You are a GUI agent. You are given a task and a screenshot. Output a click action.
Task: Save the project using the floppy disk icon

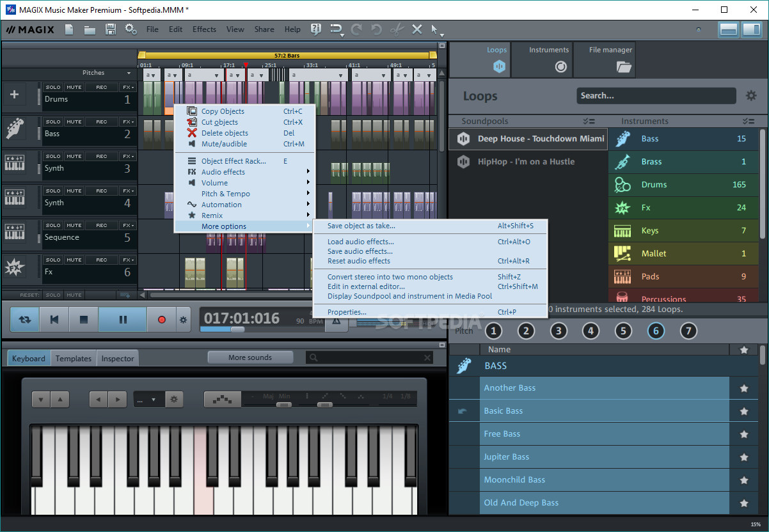click(110, 29)
